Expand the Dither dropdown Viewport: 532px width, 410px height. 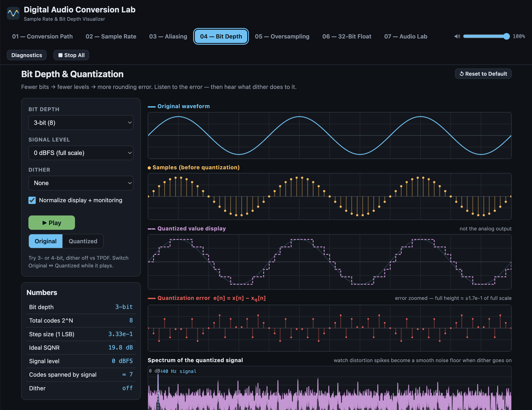81,183
